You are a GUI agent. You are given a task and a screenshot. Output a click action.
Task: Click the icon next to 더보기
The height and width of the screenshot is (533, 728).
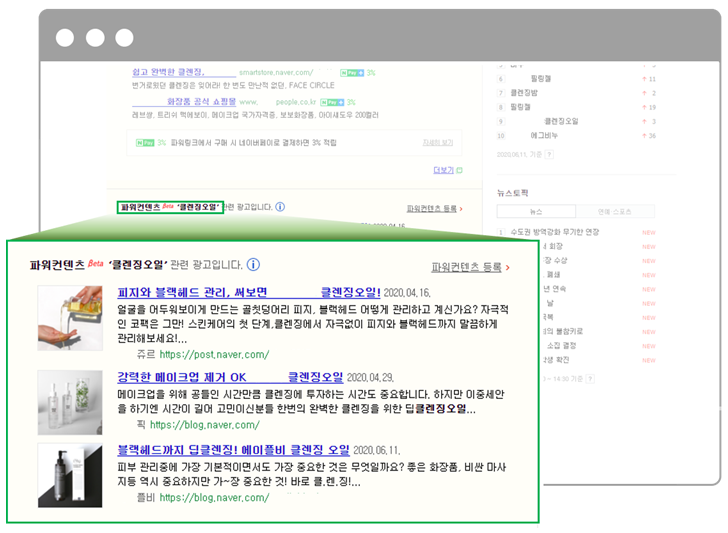(x=459, y=170)
